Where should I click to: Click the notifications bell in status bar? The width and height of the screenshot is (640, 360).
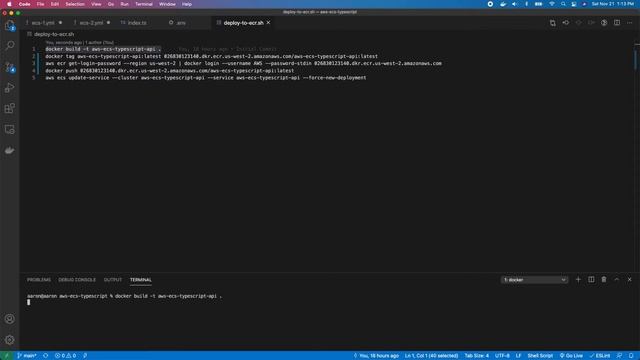point(631,356)
